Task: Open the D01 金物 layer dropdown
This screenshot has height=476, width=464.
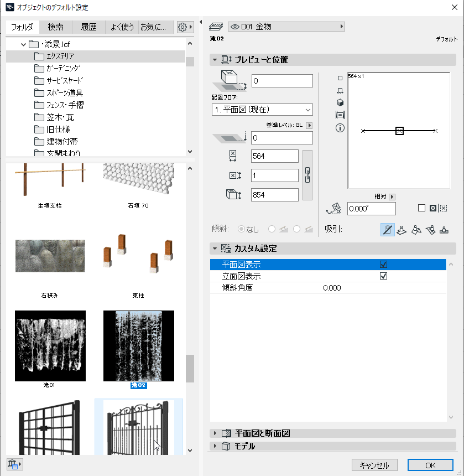Action: [x=286, y=27]
